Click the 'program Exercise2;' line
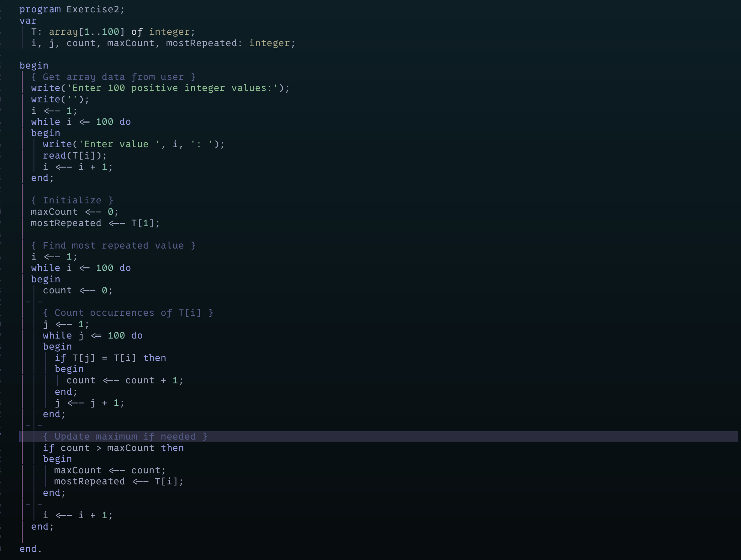 72,9
